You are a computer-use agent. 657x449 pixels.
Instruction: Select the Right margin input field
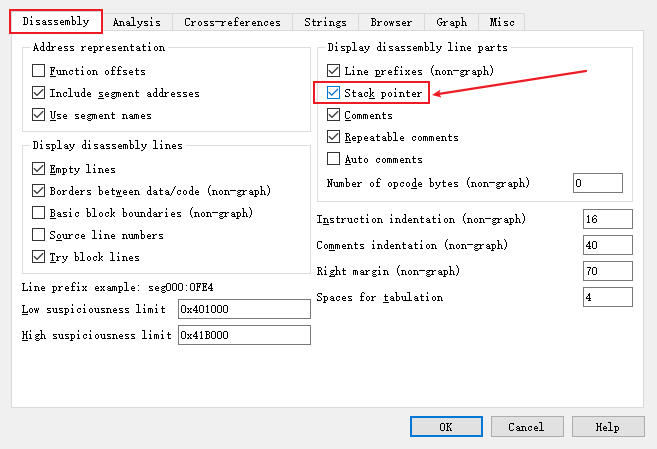607,271
